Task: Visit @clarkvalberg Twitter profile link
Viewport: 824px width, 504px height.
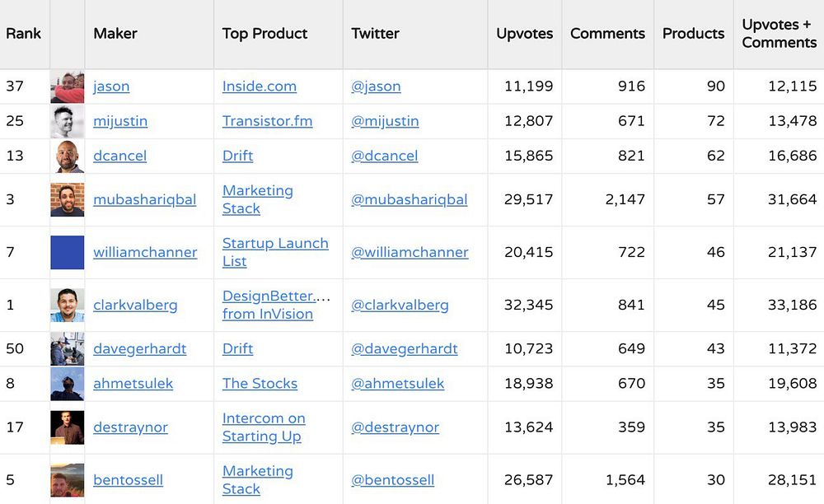Action: tap(400, 305)
